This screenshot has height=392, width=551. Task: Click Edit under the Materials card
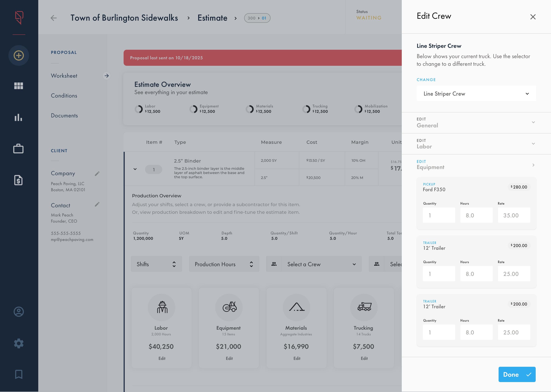(x=297, y=359)
